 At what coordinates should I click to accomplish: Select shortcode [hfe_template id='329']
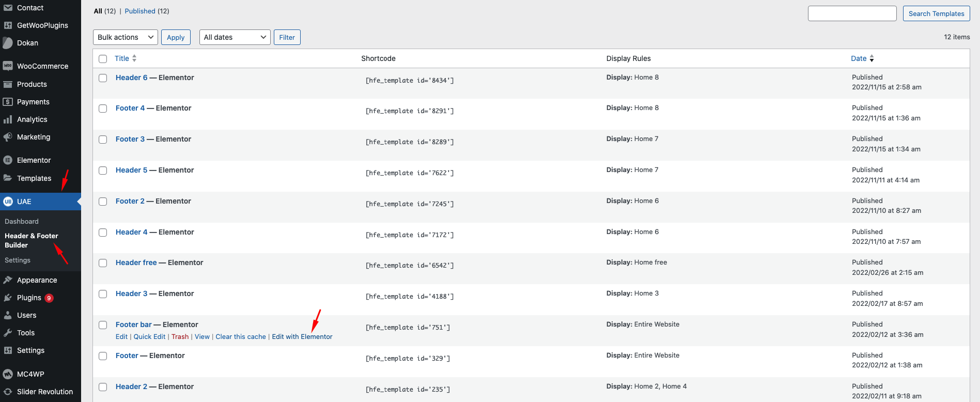coord(408,359)
